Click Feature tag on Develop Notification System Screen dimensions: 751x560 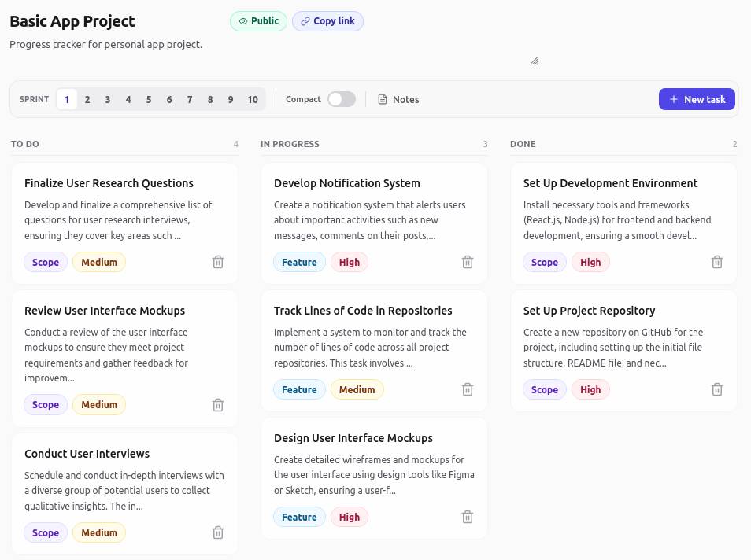(299, 262)
